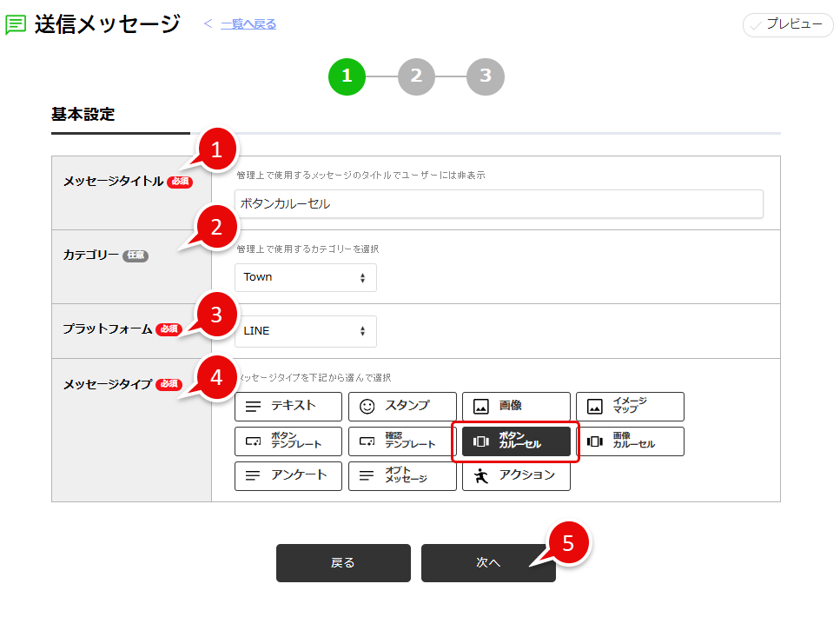The height and width of the screenshot is (617, 840).
Task: Select the テキスト message type
Action: tap(288, 406)
